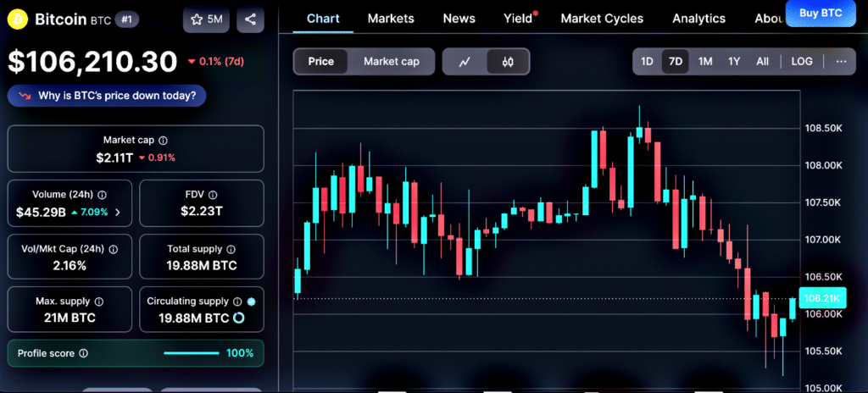868x393 pixels.
Task: Click the Buy BTC button
Action: (x=821, y=13)
